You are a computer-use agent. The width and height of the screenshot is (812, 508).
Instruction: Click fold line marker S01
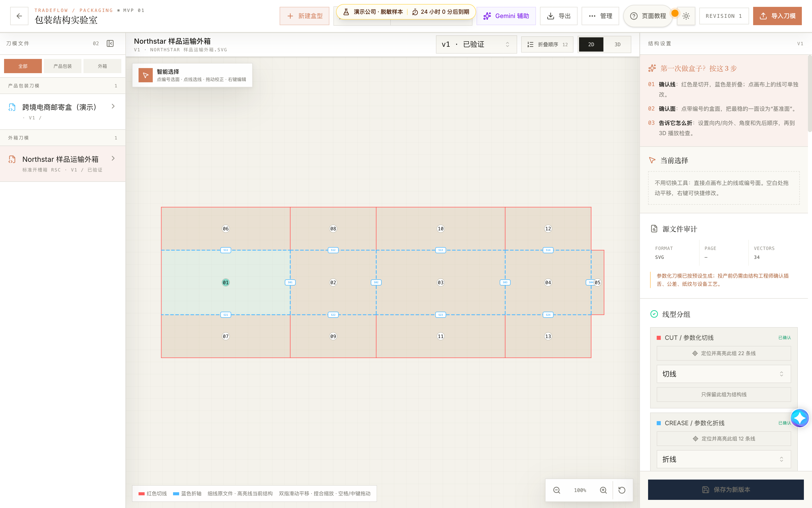290,282
